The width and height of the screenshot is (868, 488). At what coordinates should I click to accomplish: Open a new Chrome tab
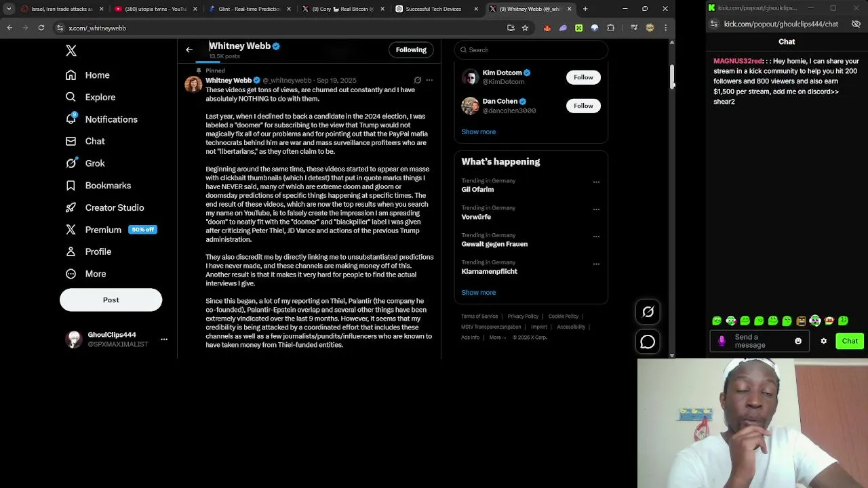click(585, 9)
